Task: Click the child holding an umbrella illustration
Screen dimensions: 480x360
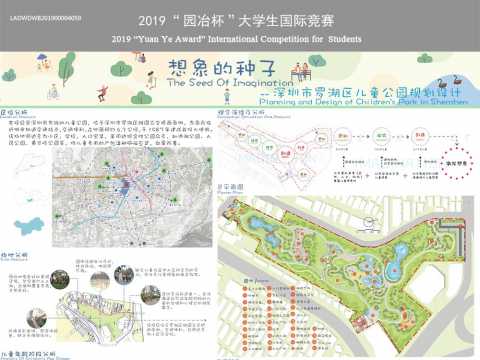Action: [x=43, y=62]
